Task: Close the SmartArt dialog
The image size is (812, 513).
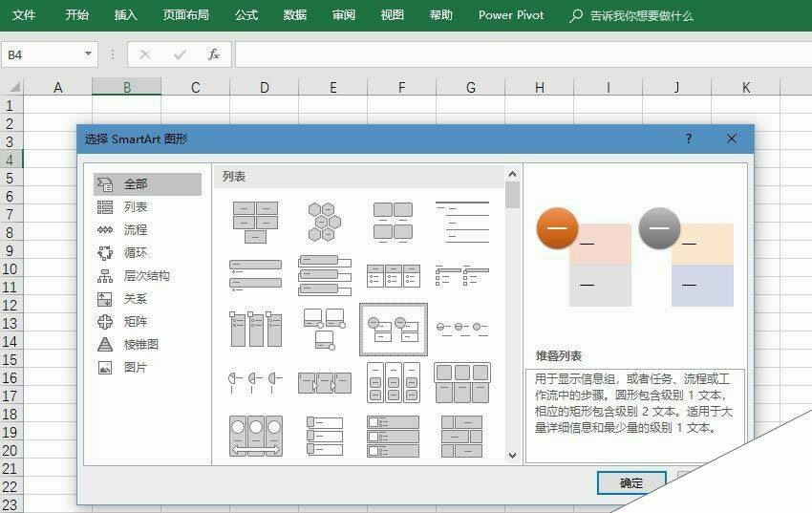Action: [731, 139]
